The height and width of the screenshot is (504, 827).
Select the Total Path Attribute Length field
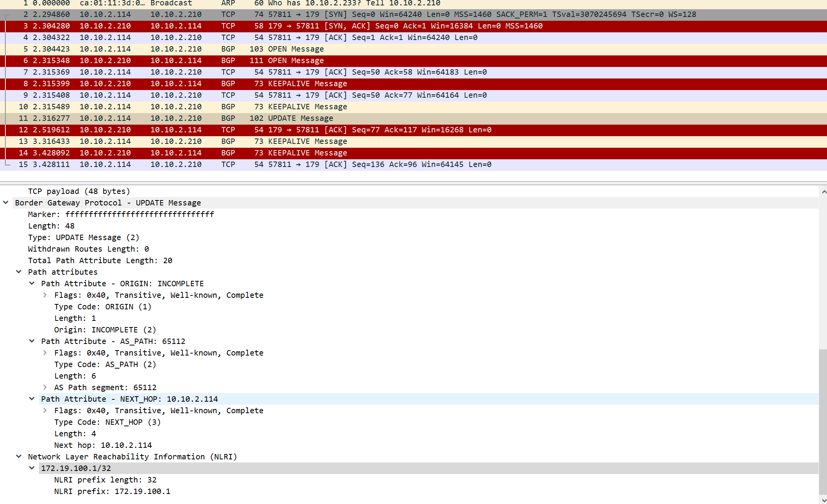(x=100, y=260)
